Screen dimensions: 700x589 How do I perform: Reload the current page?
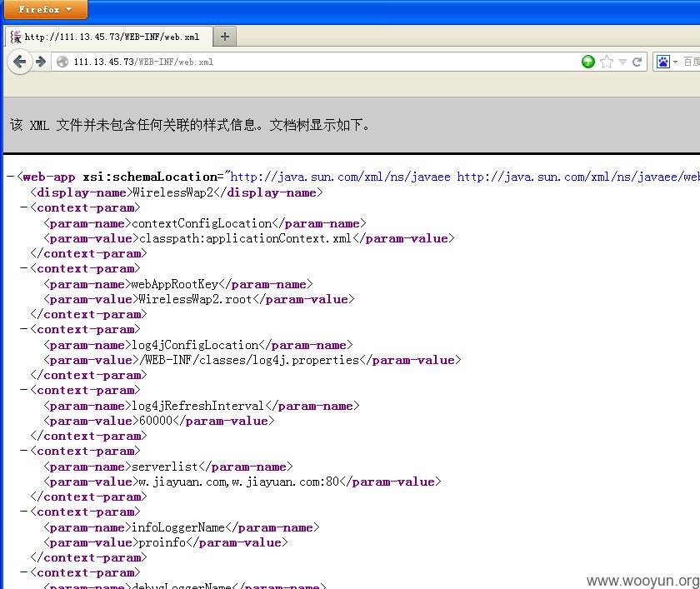point(637,62)
